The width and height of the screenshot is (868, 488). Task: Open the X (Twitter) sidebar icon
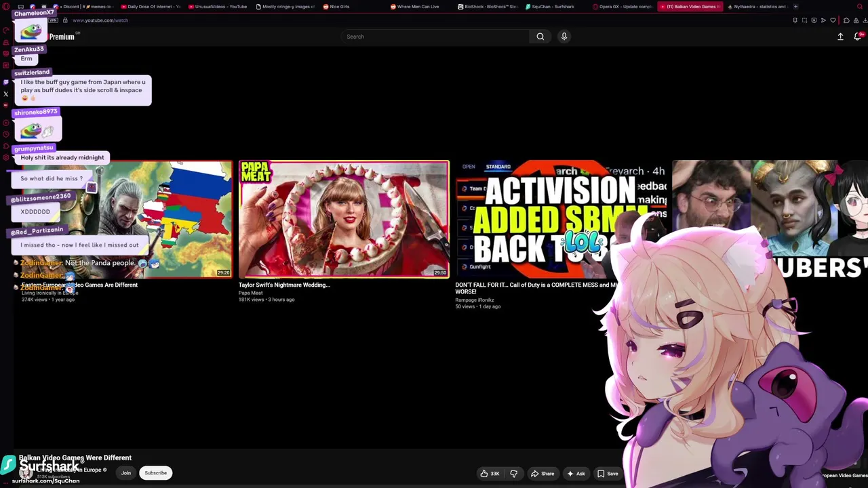point(6,94)
